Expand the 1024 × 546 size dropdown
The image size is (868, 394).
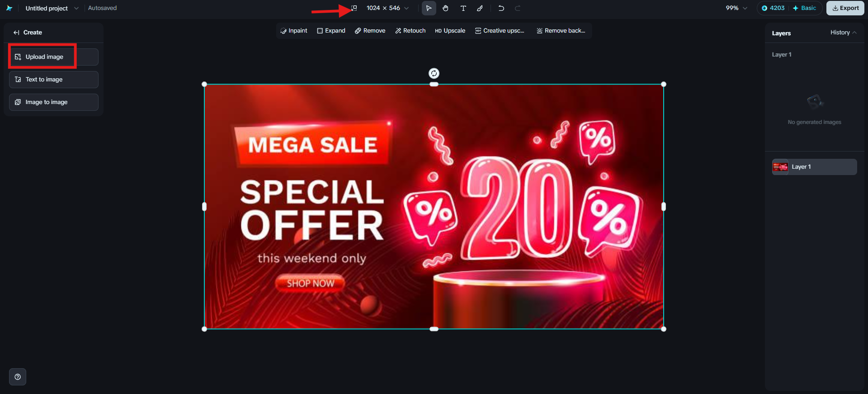406,8
